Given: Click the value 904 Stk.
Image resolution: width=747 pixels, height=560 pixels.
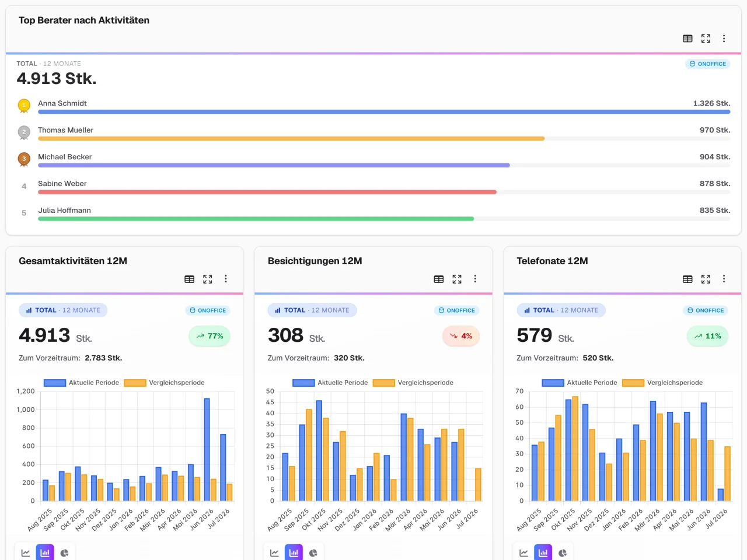Looking at the screenshot, I should (715, 157).
